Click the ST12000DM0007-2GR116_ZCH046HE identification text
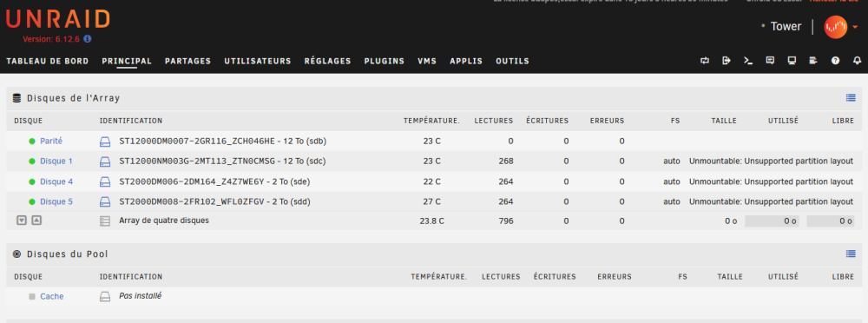This screenshot has height=323, width=868. pyautogui.click(x=222, y=142)
